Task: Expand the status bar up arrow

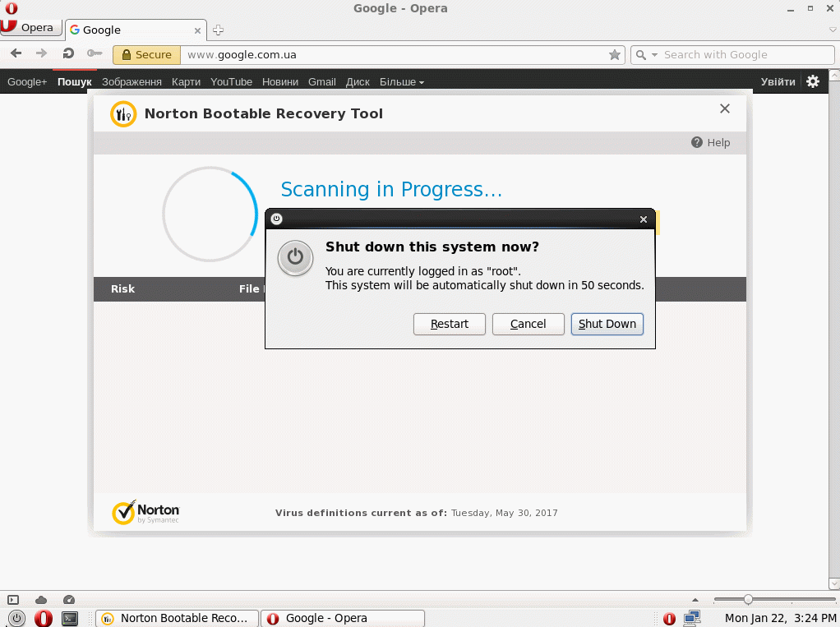Action: (x=695, y=600)
